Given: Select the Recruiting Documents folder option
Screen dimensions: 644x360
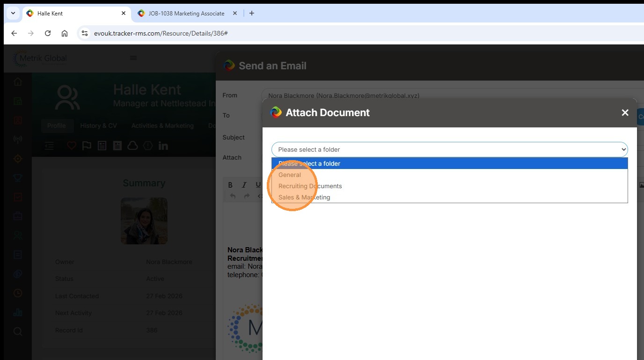Looking at the screenshot, I should (x=450, y=186).
